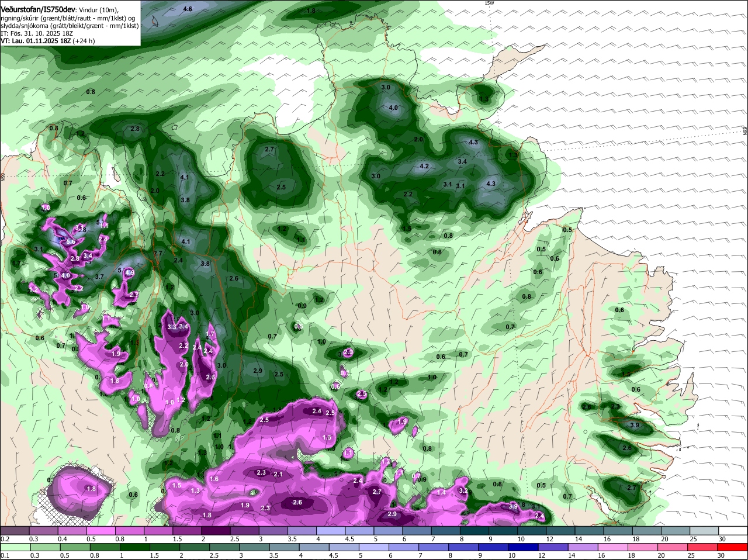The height and width of the screenshot is (560, 748).
Task: Pick the bright pink swatch in the snow legend
Action: click(101, 531)
